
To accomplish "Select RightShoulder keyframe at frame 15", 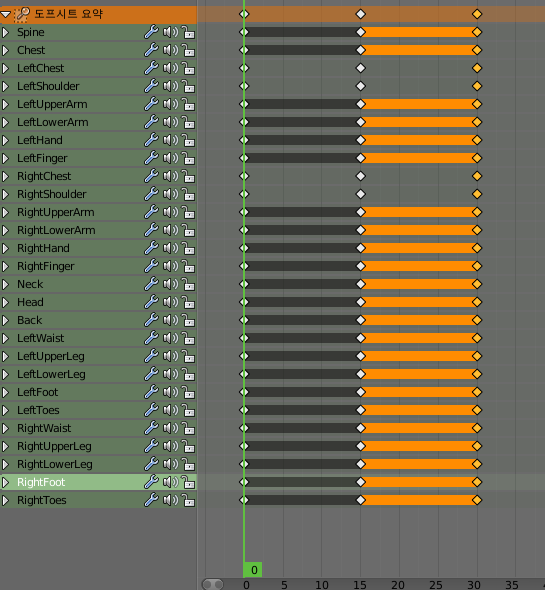I will 361,194.
